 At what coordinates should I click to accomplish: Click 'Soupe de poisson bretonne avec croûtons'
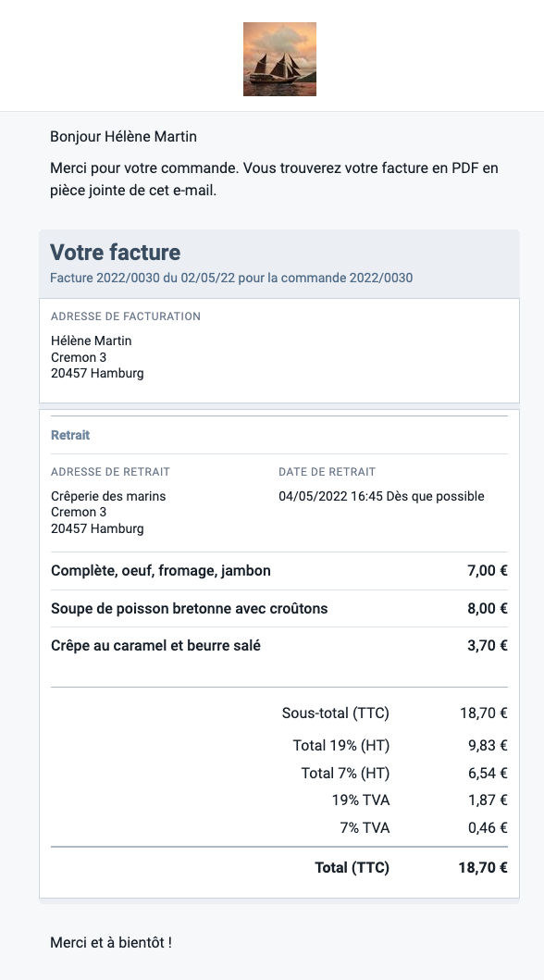190,608
